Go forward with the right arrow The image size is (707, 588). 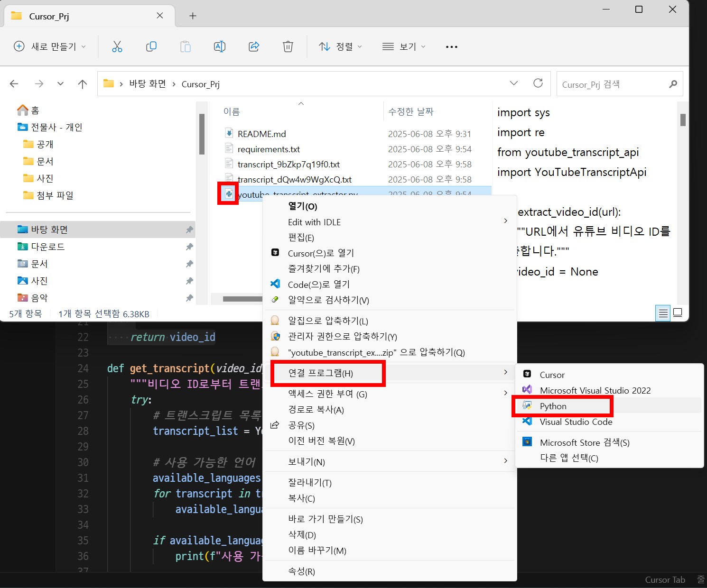pyautogui.click(x=39, y=84)
